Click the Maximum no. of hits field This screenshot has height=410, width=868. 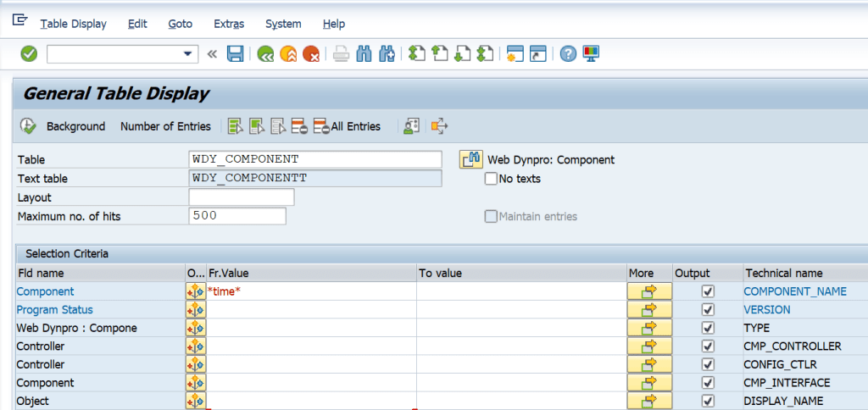(237, 216)
